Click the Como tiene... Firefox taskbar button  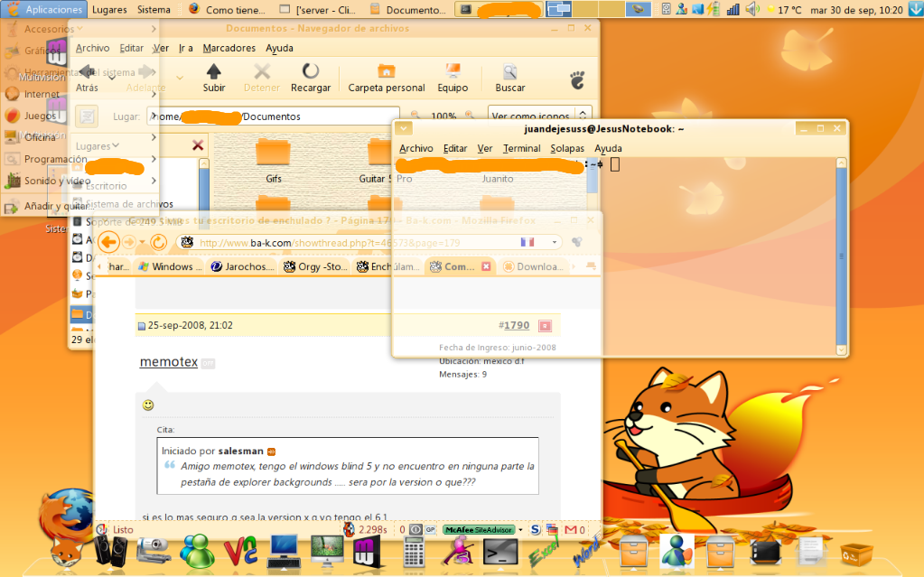(228, 9)
